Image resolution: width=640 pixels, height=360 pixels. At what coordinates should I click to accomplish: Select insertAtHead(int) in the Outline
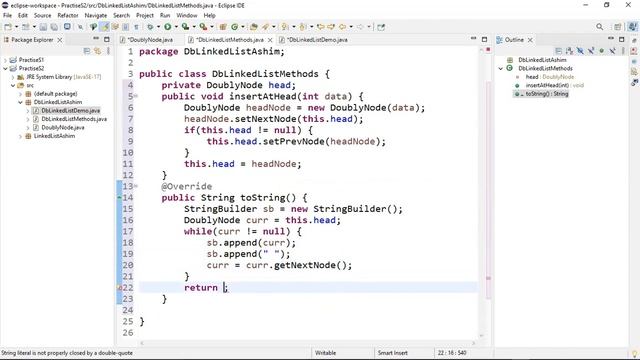click(x=547, y=86)
